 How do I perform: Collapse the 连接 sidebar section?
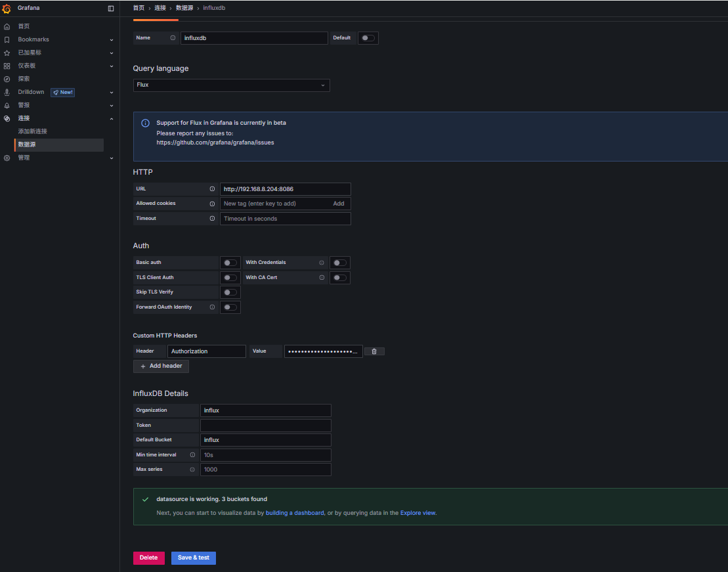tap(112, 118)
